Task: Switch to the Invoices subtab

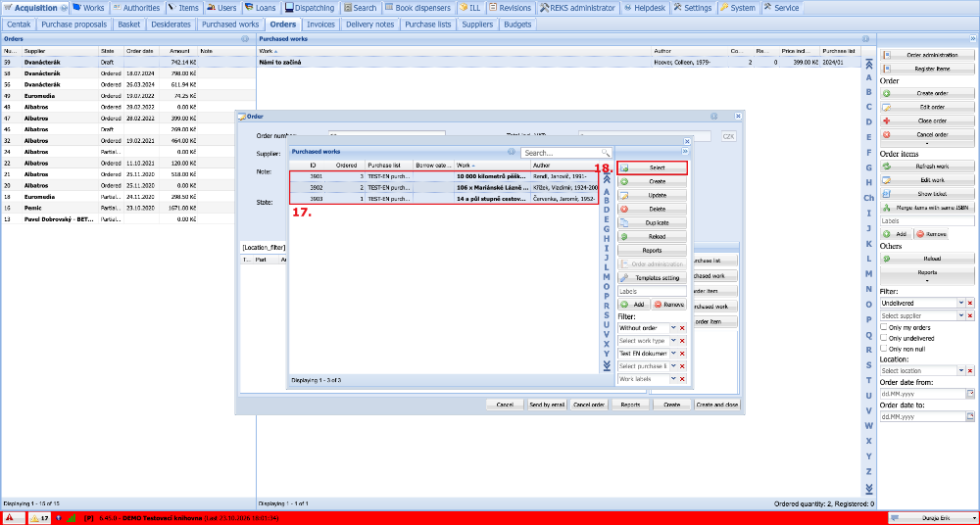Action: tap(321, 24)
